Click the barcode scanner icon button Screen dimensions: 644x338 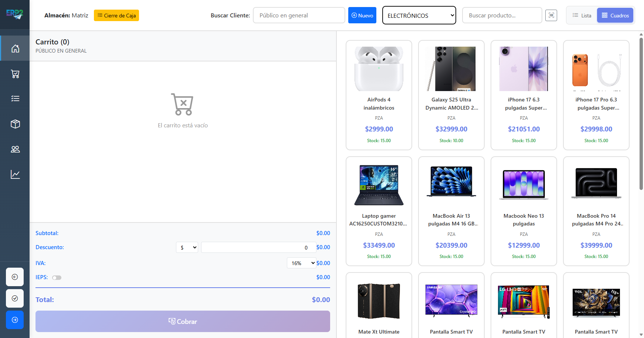tap(551, 15)
